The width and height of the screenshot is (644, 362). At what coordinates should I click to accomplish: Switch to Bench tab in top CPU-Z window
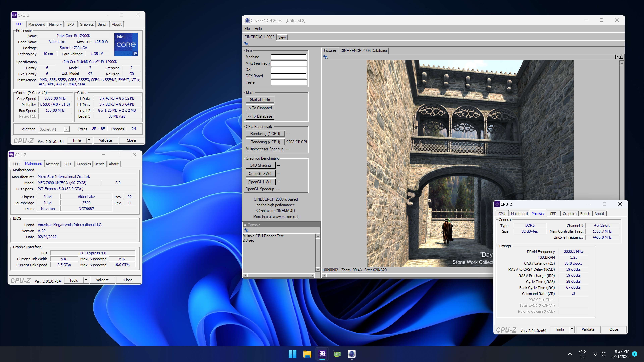[102, 24]
